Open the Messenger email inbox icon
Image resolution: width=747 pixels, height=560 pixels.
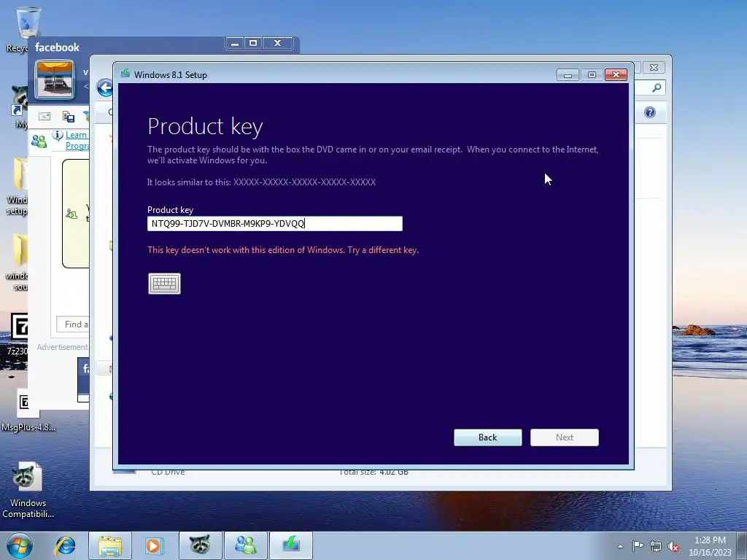point(44,116)
